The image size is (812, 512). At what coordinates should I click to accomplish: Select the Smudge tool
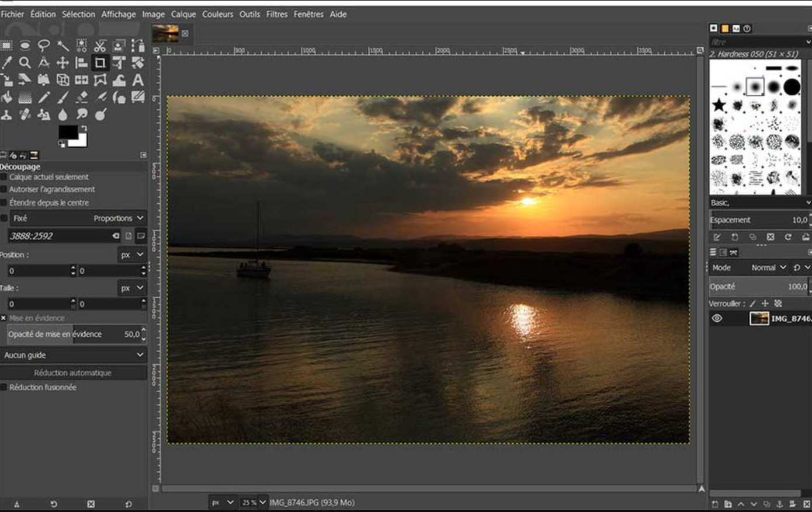(81, 114)
